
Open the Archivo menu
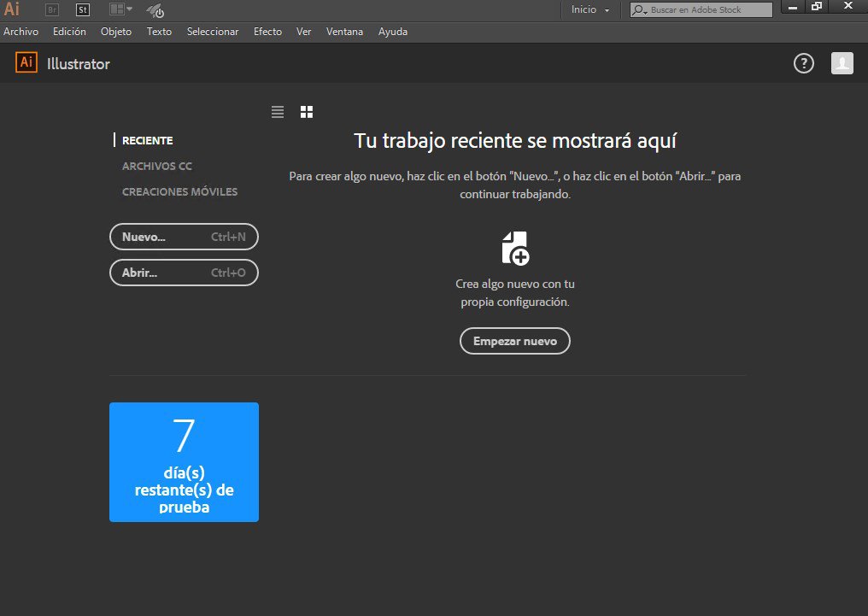(21, 32)
